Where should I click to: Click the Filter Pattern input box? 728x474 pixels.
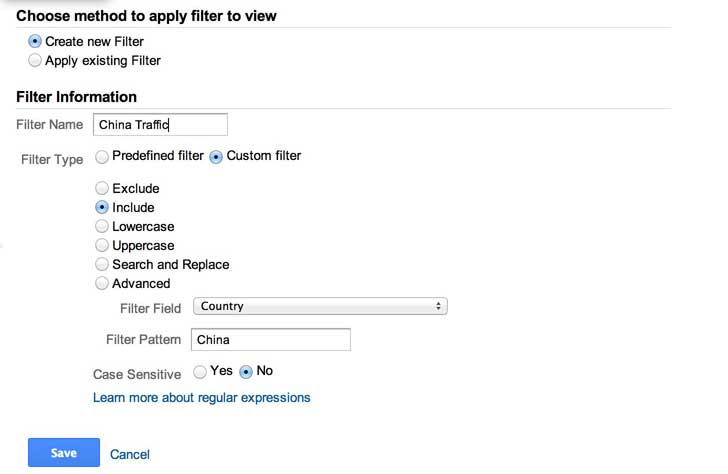click(x=270, y=340)
